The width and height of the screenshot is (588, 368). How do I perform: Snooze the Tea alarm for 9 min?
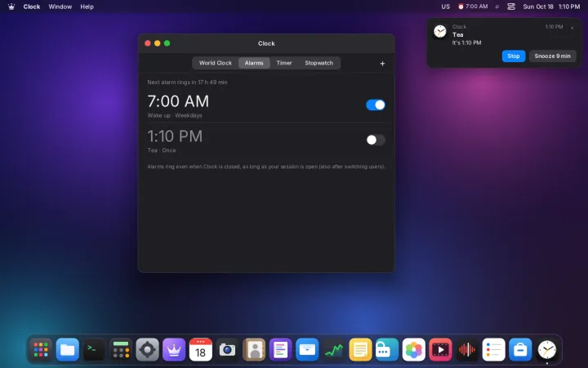[x=552, y=56]
